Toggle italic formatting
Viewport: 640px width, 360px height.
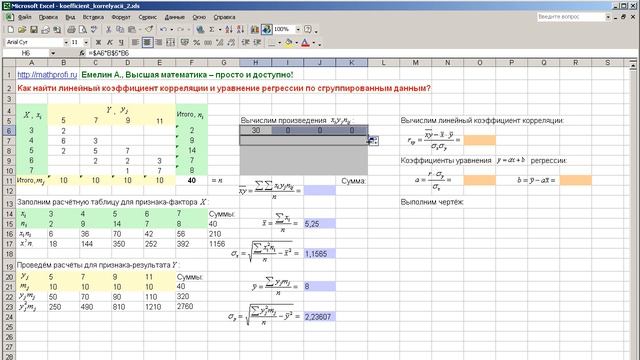click(109, 42)
